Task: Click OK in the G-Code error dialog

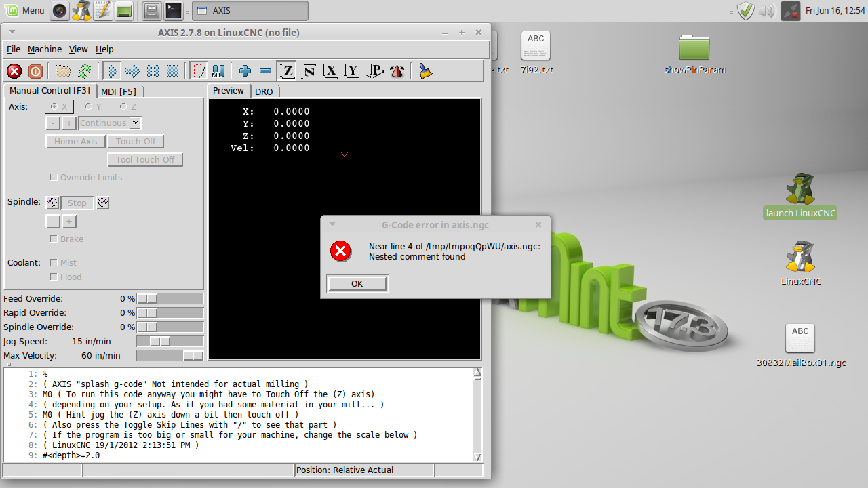Action: [x=357, y=284]
